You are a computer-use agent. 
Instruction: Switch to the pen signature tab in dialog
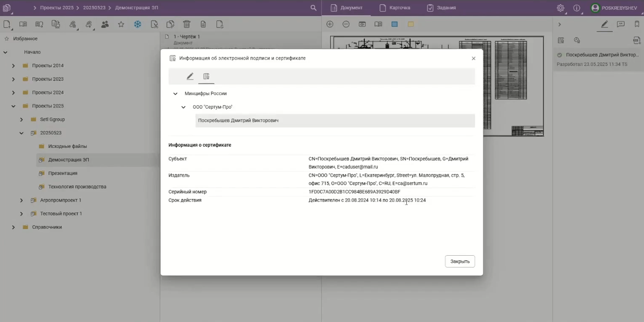190,76
